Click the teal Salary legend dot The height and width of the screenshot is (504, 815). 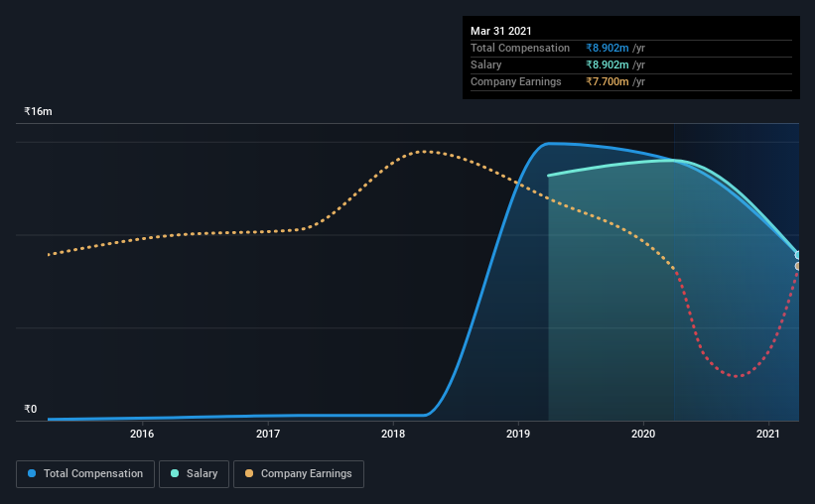(x=175, y=473)
